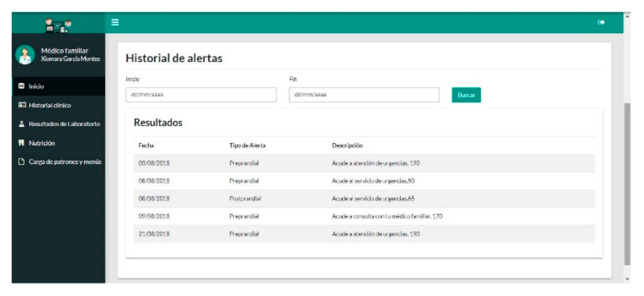The height and width of the screenshot is (296, 644).
Task: Click the vertical scrollbar thumb
Action: coord(627,184)
